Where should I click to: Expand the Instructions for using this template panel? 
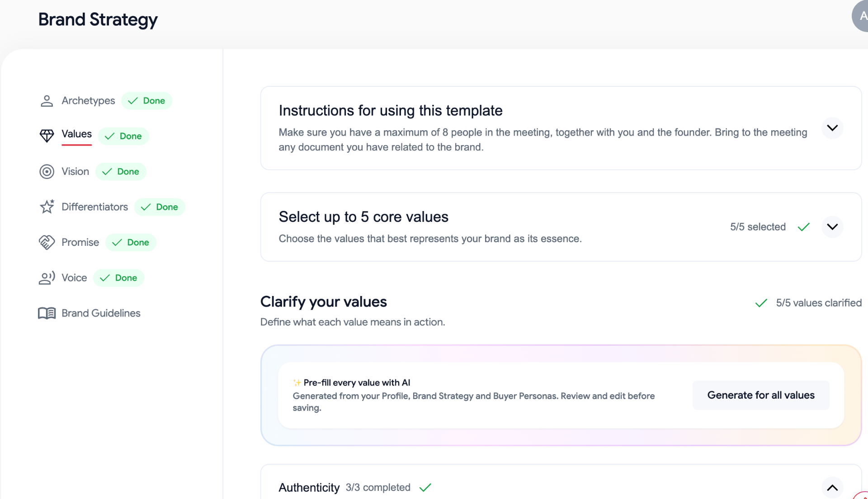click(832, 128)
